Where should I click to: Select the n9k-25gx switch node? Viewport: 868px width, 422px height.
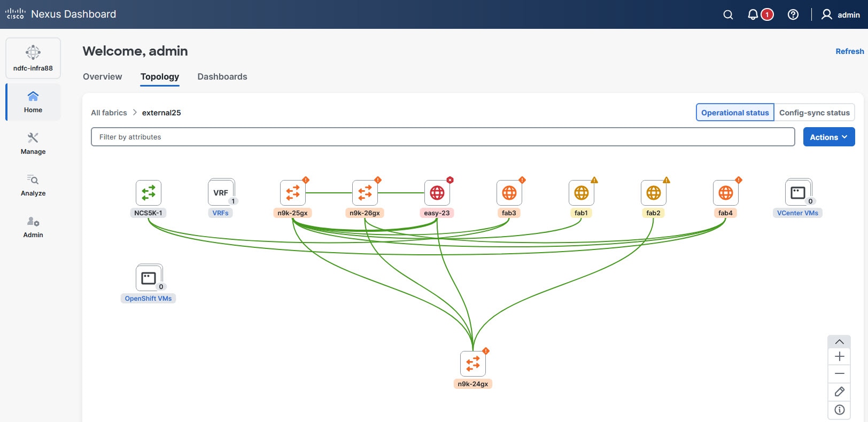(x=293, y=193)
